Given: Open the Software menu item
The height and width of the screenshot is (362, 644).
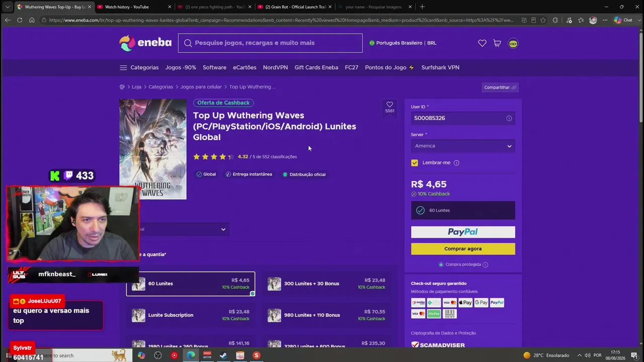Looking at the screenshot, I should tap(214, 67).
